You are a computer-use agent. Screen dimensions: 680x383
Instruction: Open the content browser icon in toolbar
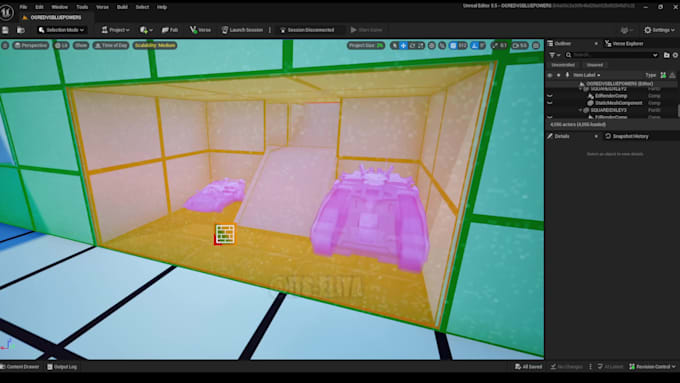point(20,30)
